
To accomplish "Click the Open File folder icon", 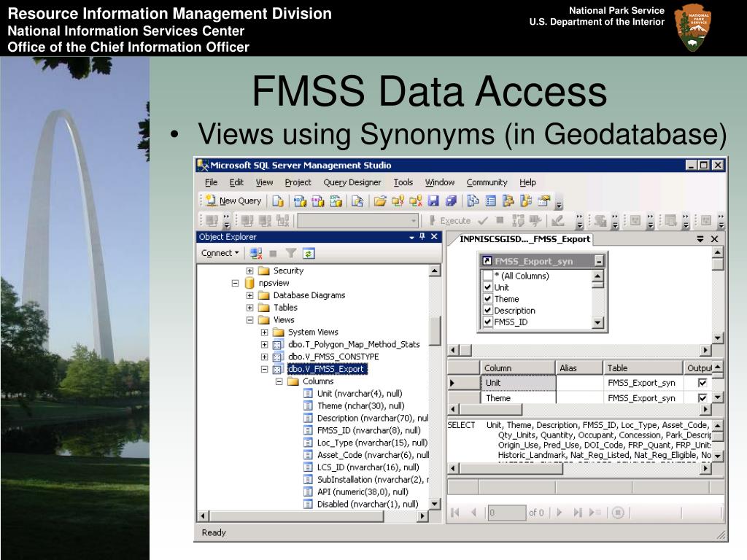I will [x=379, y=201].
